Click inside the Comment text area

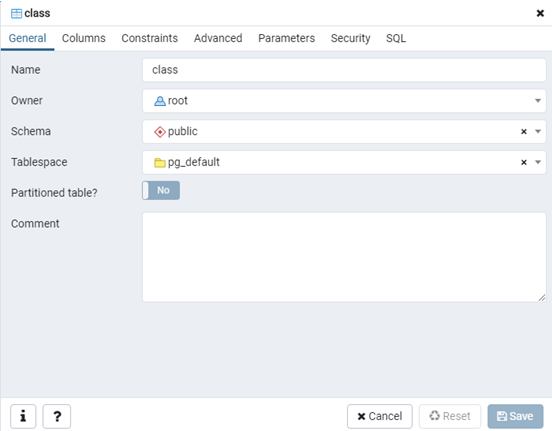coord(344,257)
